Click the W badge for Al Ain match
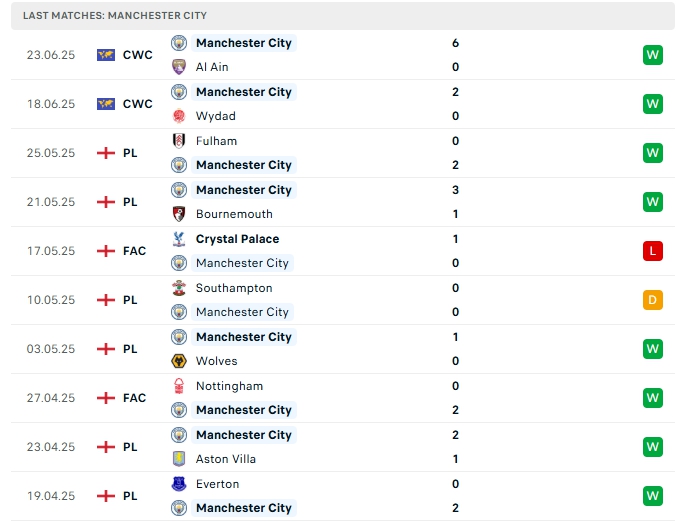Viewport: 684px width, 523px height. [653, 55]
